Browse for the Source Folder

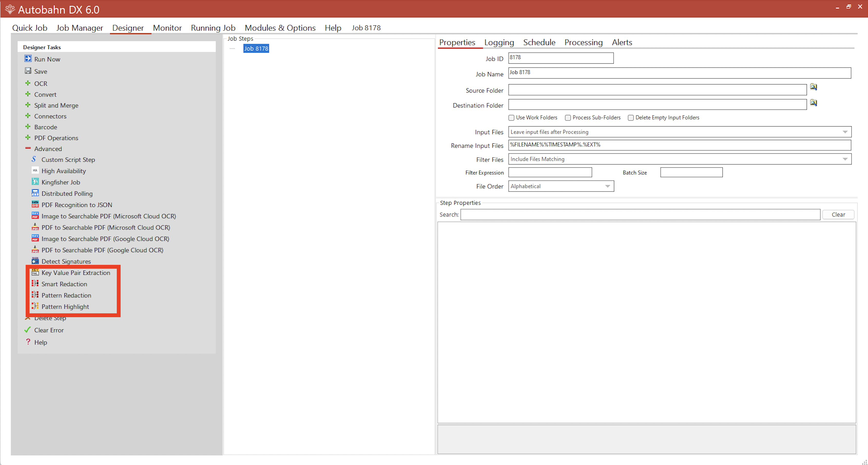[x=813, y=87]
